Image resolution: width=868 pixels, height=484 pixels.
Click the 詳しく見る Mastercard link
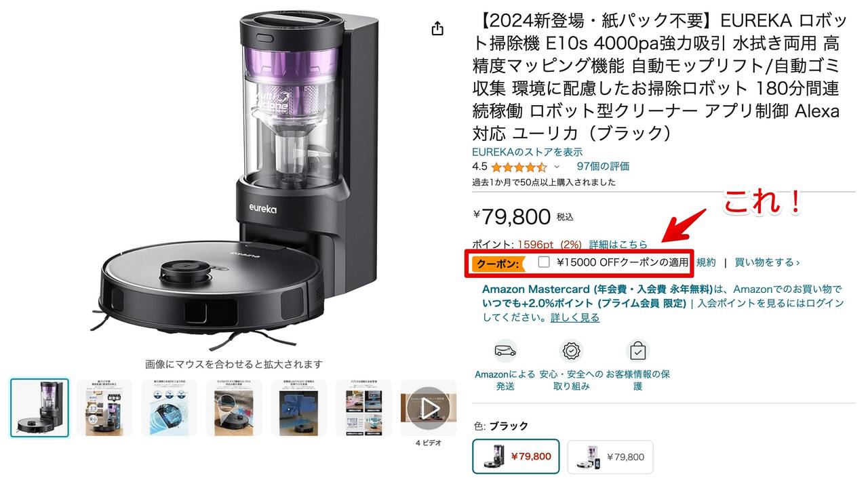click(x=575, y=317)
